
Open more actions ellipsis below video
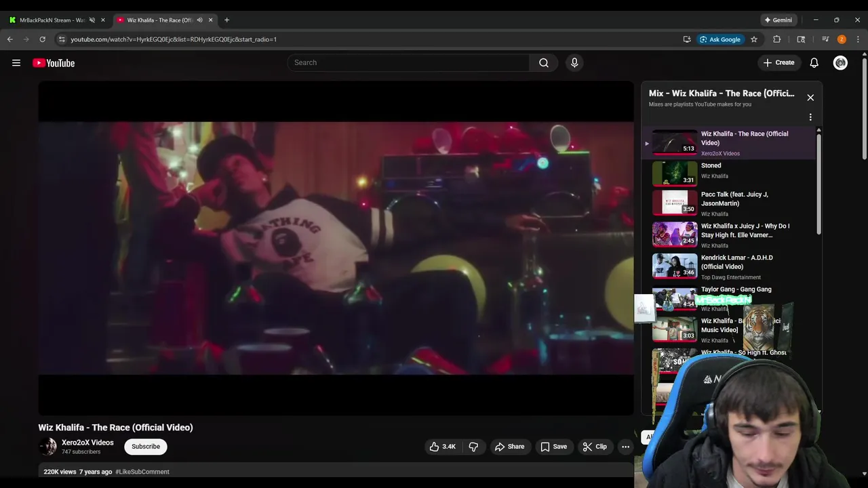[626, 447]
